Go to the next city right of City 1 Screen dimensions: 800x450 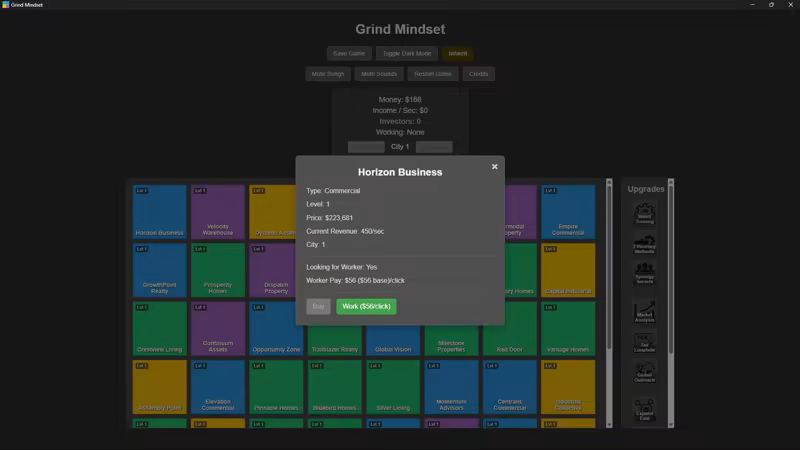click(x=434, y=147)
